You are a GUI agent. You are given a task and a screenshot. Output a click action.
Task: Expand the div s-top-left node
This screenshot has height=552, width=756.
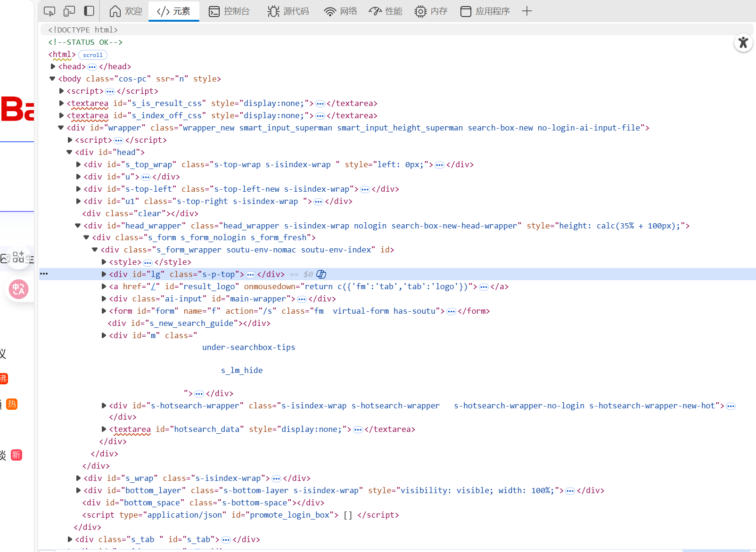click(x=79, y=189)
